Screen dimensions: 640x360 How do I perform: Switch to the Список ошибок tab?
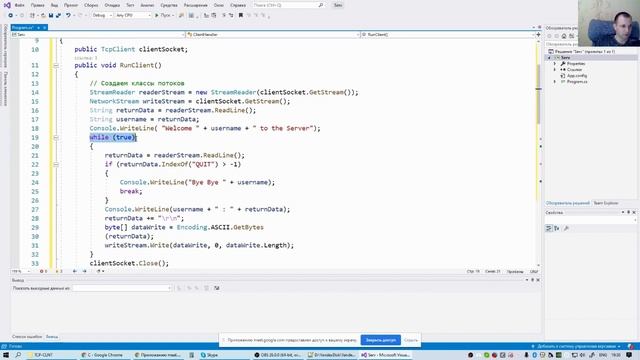(27, 337)
